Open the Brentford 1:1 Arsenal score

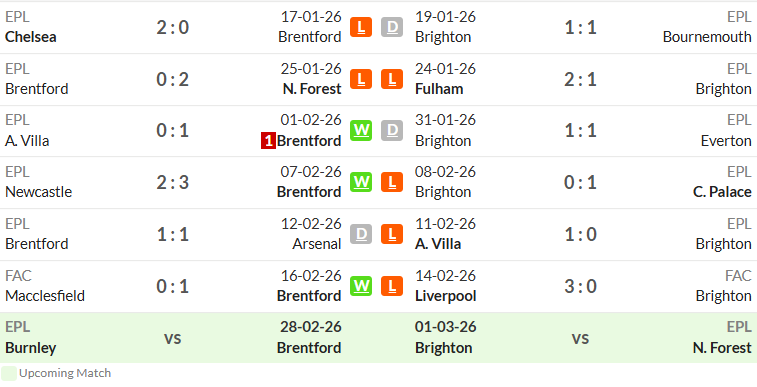tap(172, 235)
